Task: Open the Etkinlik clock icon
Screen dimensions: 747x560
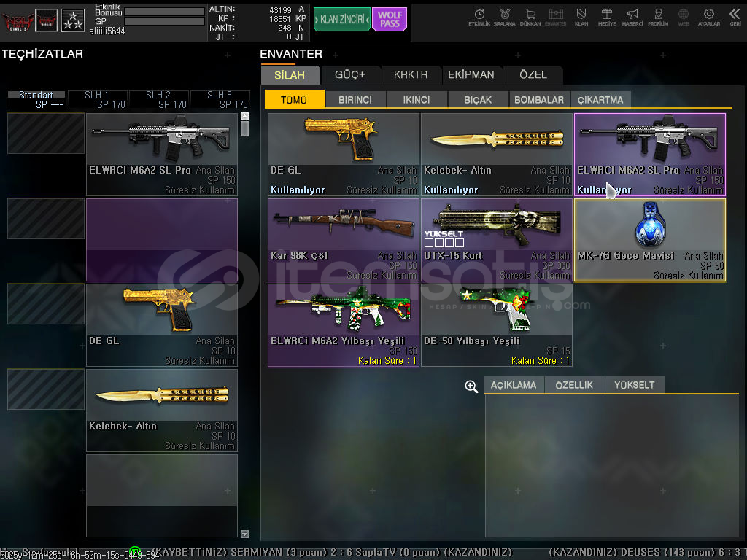Action: point(479,17)
